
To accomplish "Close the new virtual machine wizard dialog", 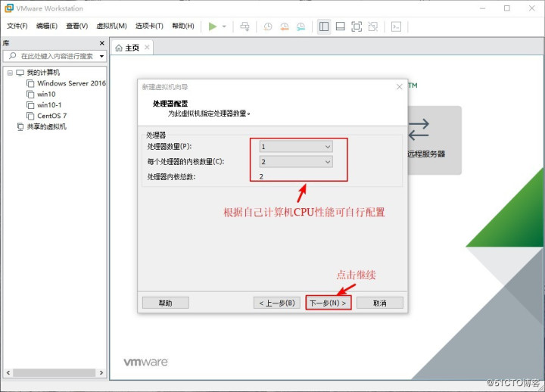I will coord(400,87).
